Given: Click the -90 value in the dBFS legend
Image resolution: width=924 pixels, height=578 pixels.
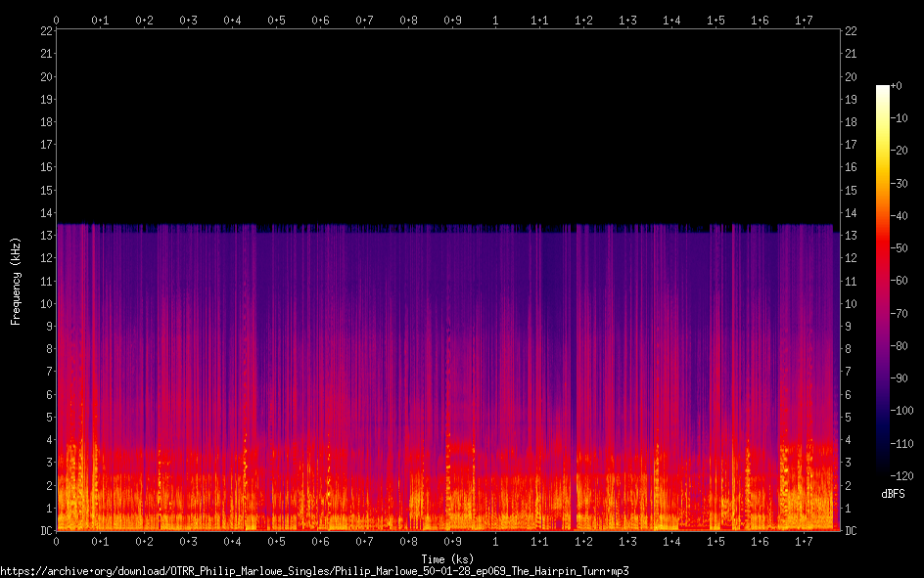Looking at the screenshot, I should click(901, 379).
